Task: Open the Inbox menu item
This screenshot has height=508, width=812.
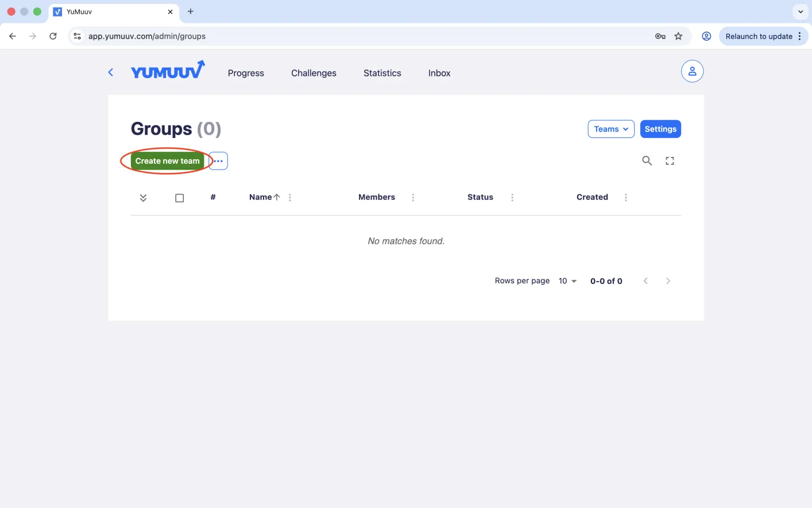Action: 439,73
